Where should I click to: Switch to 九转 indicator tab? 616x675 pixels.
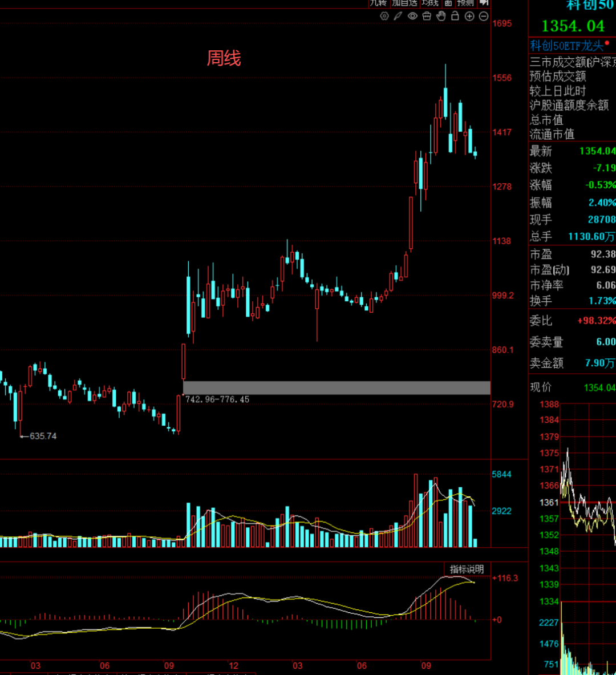tap(378, 3)
